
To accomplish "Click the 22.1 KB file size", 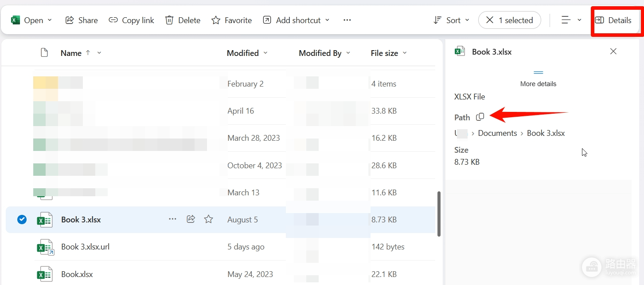I will tap(384, 274).
